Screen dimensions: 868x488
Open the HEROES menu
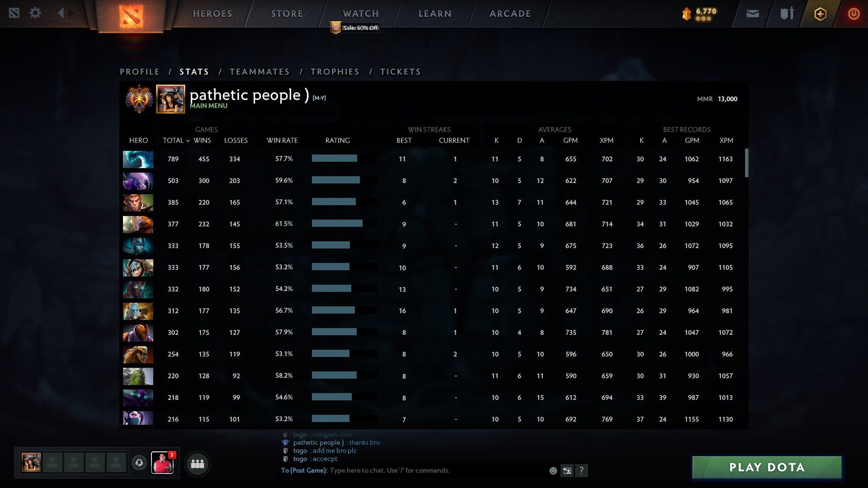(x=212, y=14)
